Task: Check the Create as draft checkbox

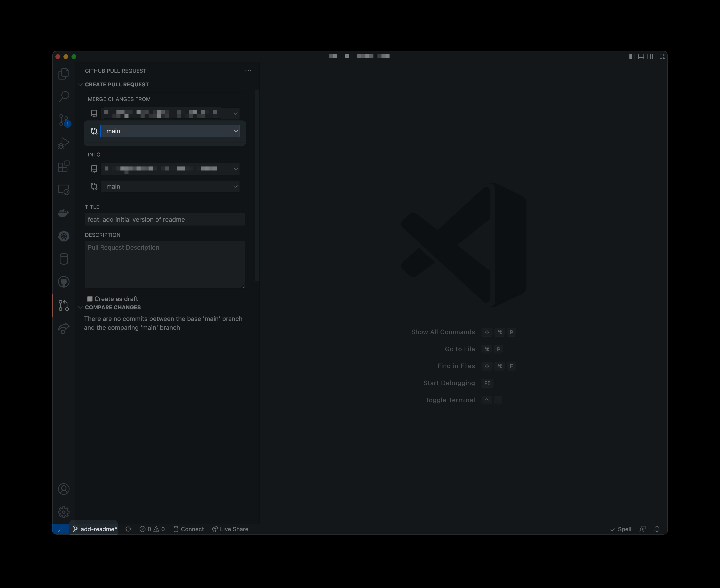Action: [90, 299]
